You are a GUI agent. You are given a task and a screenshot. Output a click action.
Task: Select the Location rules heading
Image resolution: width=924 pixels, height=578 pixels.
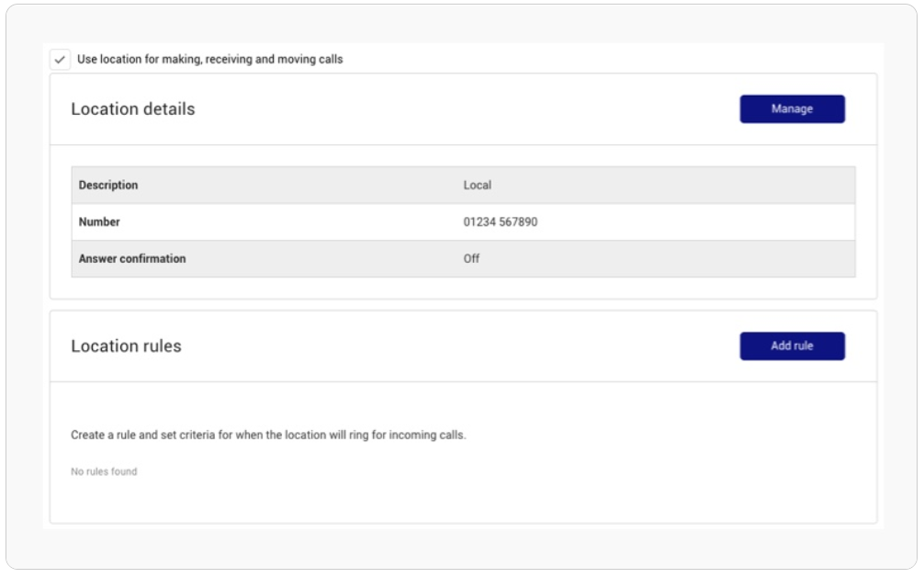[x=126, y=346]
